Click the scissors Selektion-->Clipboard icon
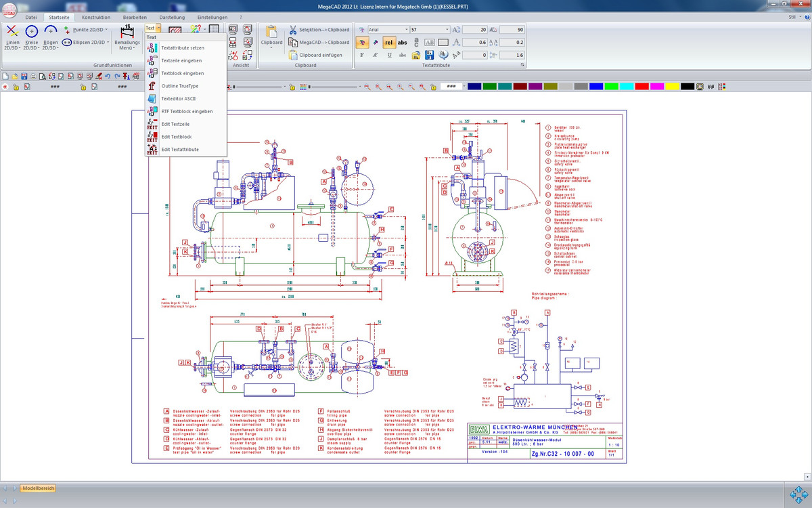This screenshot has width=812, height=508. [x=293, y=30]
